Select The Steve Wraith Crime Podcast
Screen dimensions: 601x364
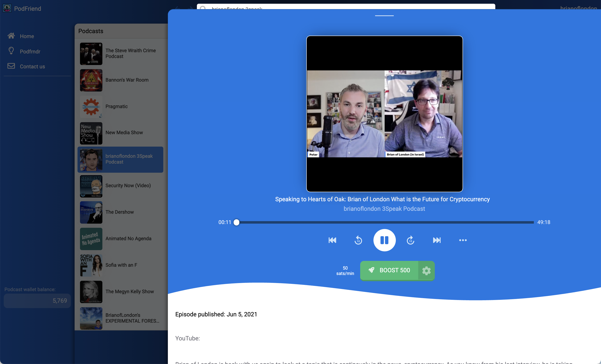click(x=120, y=54)
